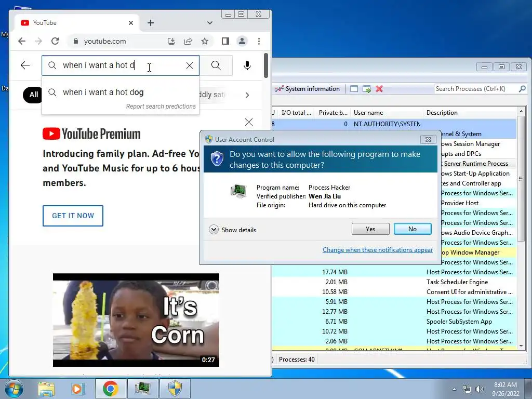The width and height of the screenshot is (532, 399).
Task: Select the Spooler SubSystem App row
Action: click(394, 321)
